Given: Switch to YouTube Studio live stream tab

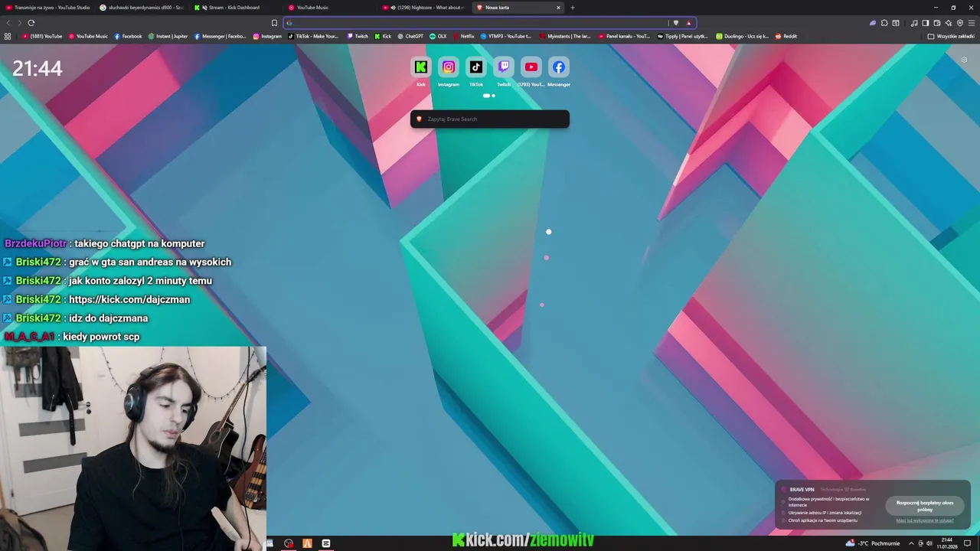Looking at the screenshot, I should (47, 8).
